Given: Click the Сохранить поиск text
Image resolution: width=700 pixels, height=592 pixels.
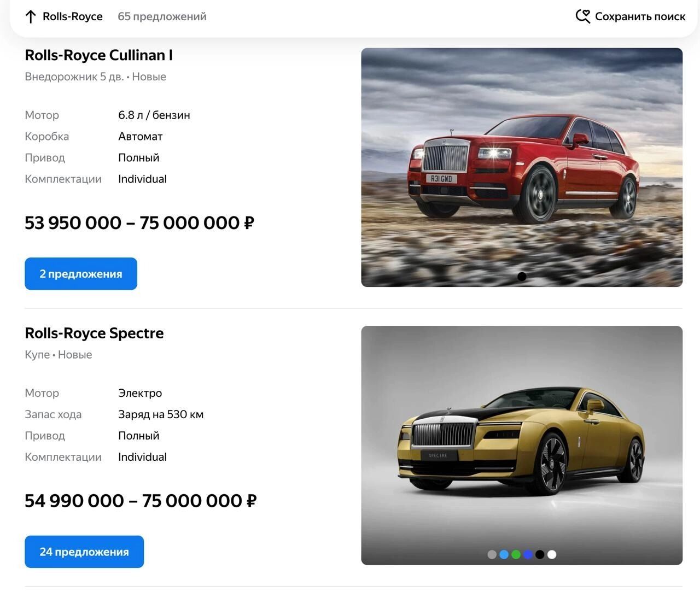Looking at the screenshot, I should (640, 16).
